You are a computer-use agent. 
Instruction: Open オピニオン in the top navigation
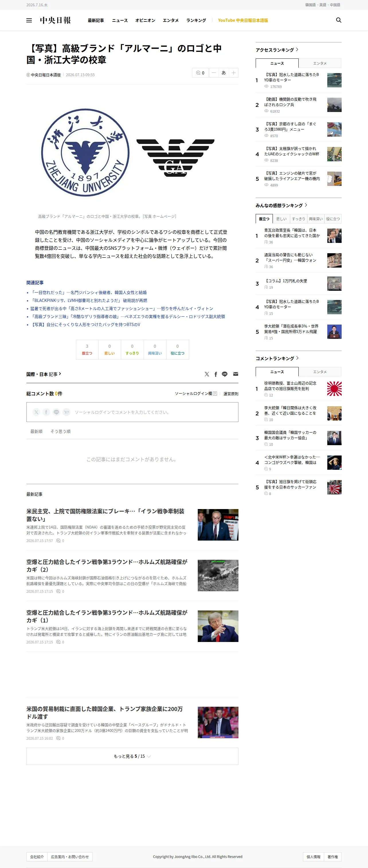(x=145, y=20)
